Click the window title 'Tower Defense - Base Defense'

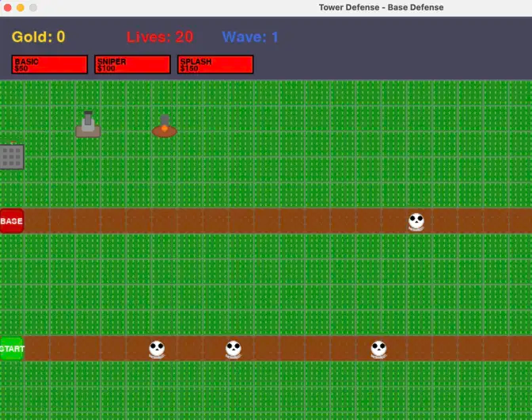click(x=381, y=8)
